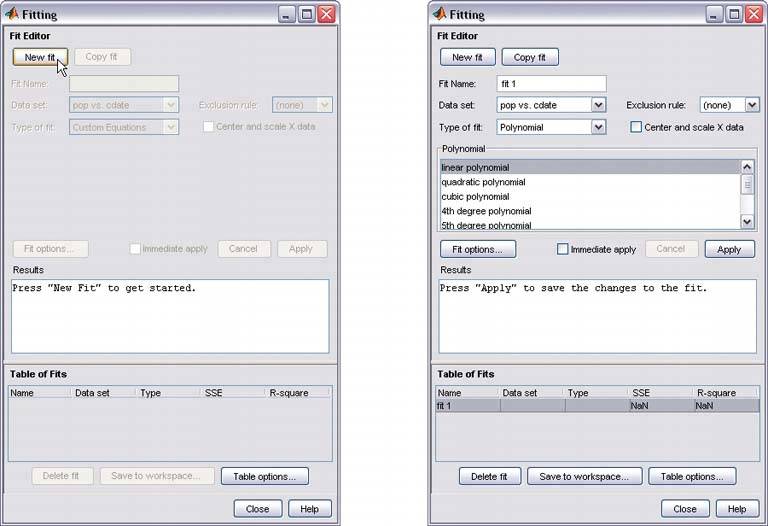This screenshot has height=526, width=768.
Task: Expand the Exclusion rule dropdown in right window
Action: click(752, 105)
